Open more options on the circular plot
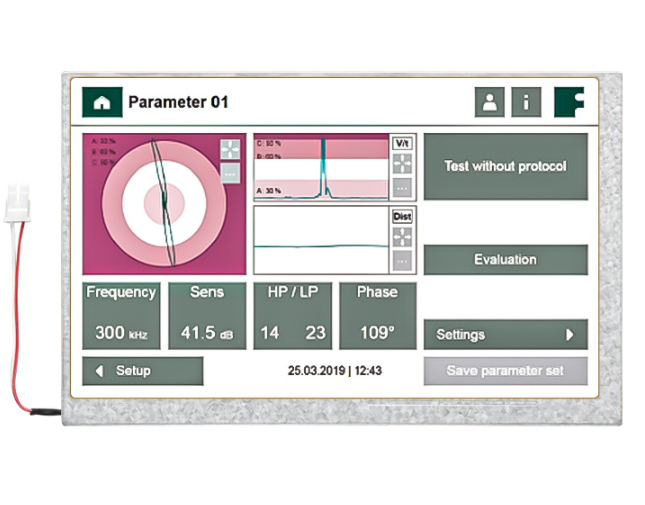645x505 pixels. (230, 174)
